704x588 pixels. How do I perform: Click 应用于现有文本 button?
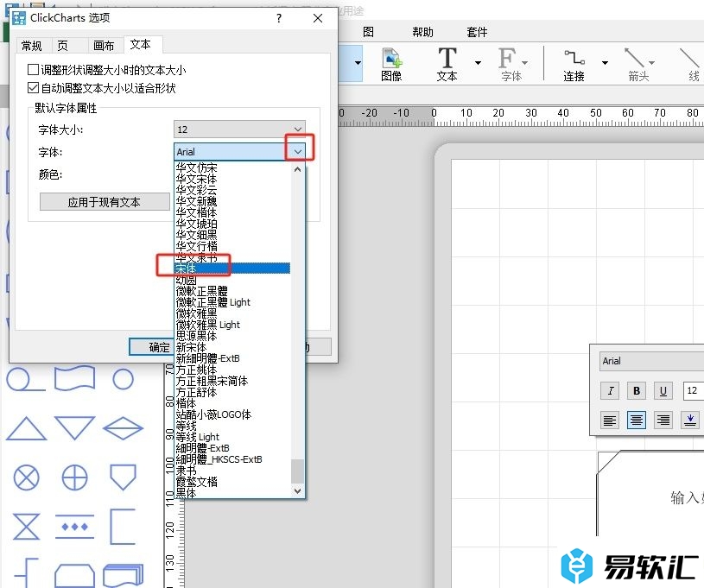(x=105, y=202)
